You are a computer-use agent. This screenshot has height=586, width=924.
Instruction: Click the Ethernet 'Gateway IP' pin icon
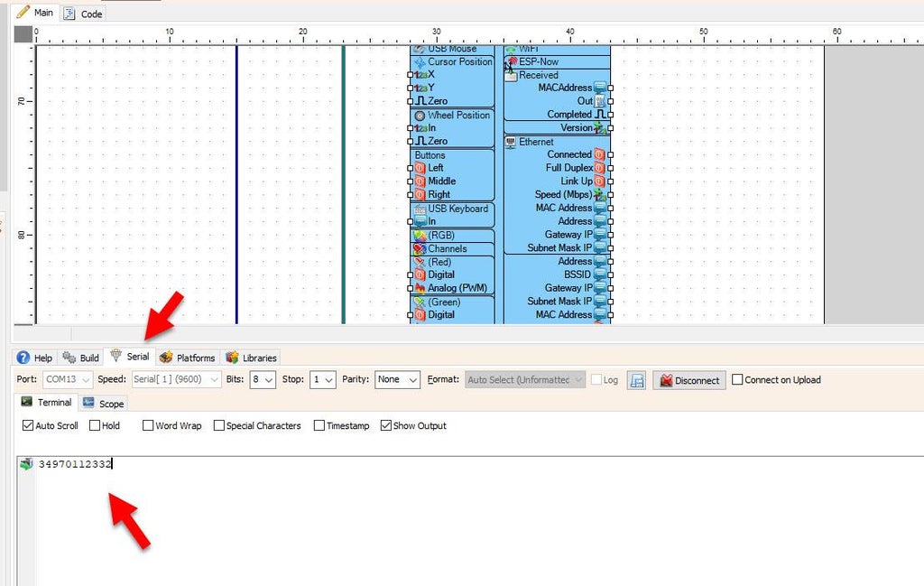[600, 235]
